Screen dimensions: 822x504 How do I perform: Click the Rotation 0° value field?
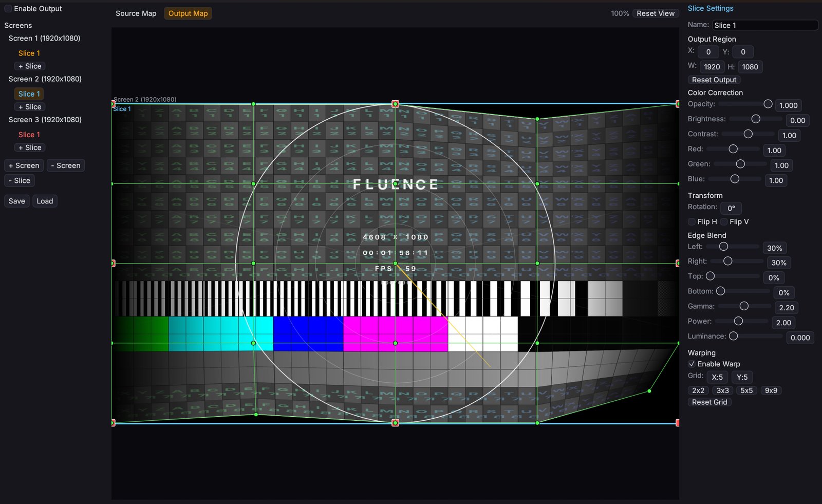pos(731,208)
